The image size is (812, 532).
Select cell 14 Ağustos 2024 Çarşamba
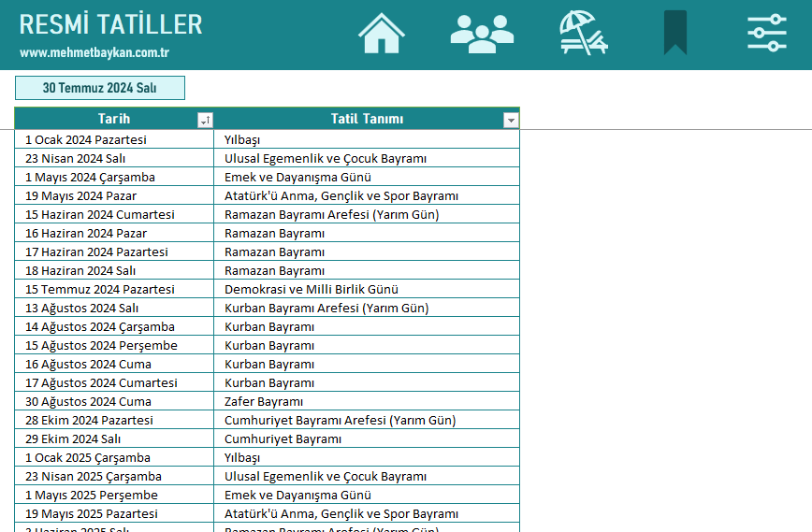pyautogui.click(x=114, y=326)
